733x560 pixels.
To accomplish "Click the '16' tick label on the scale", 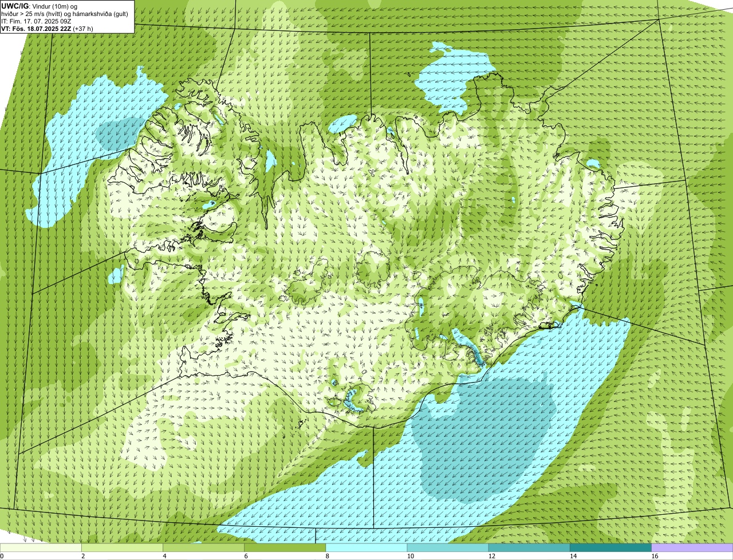I will click(654, 556).
